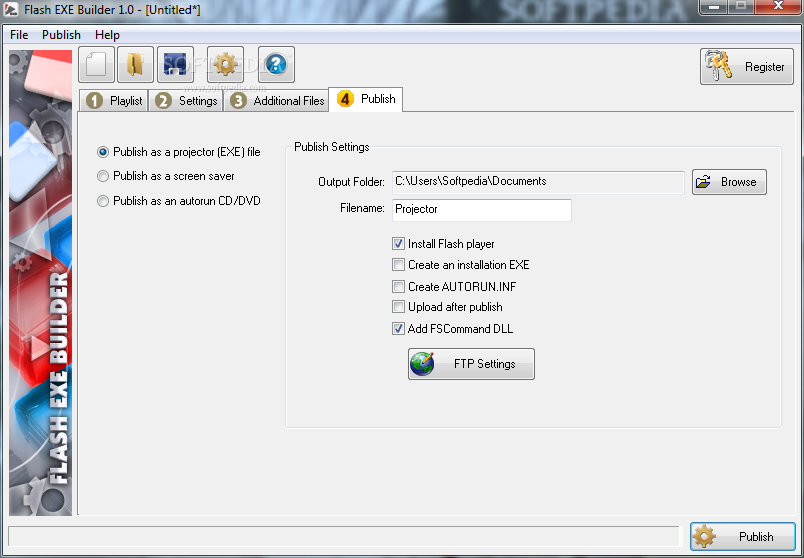Uncheck Install Flash player checkbox
The image size is (804, 558).
pyautogui.click(x=398, y=244)
